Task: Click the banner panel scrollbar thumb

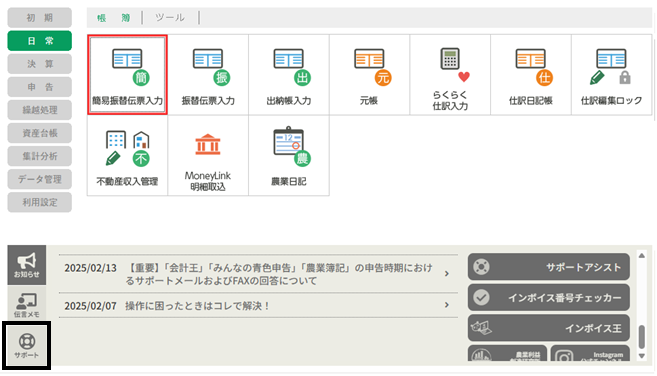Action: click(x=641, y=337)
